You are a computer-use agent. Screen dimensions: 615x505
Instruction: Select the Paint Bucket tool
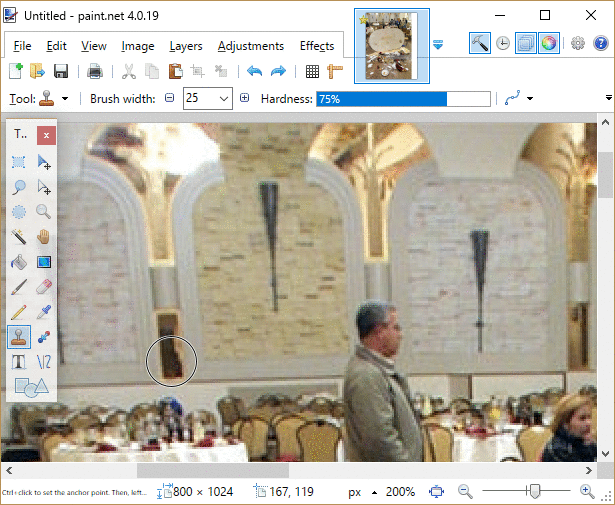coord(19,262)
